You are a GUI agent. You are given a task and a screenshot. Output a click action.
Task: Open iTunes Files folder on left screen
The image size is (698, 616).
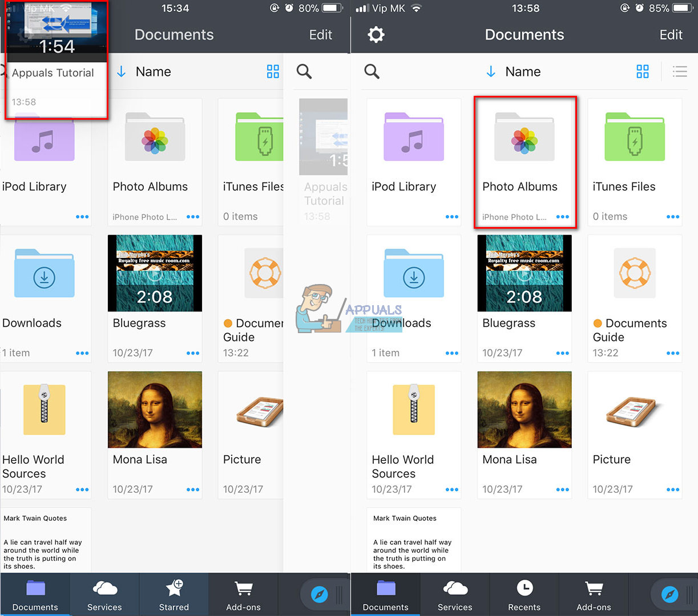pyautogui.click(x=251, y=161)
